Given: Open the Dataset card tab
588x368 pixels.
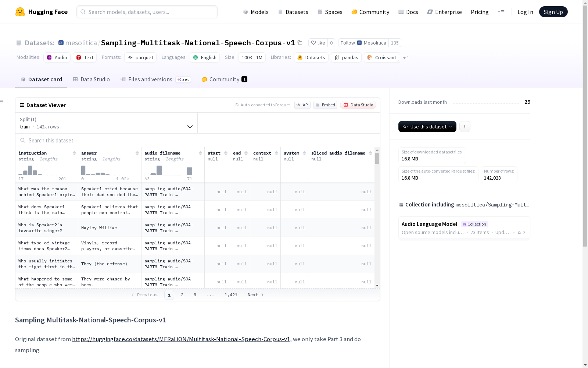Looking at the screenshot, I should 41,79.
